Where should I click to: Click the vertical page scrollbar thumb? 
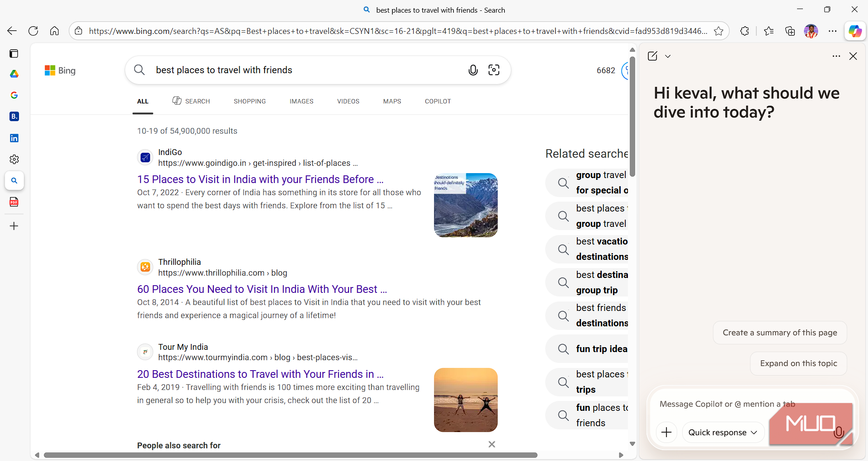(632, 117)
